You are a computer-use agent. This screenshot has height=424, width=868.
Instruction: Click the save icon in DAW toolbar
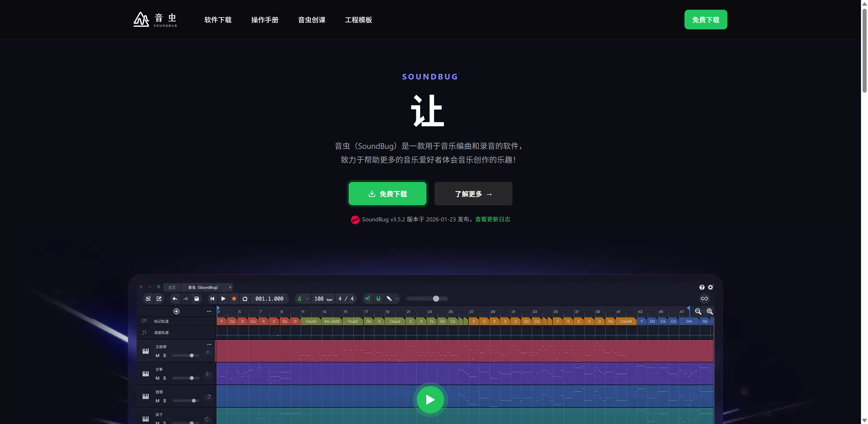(x=196, y=299)
